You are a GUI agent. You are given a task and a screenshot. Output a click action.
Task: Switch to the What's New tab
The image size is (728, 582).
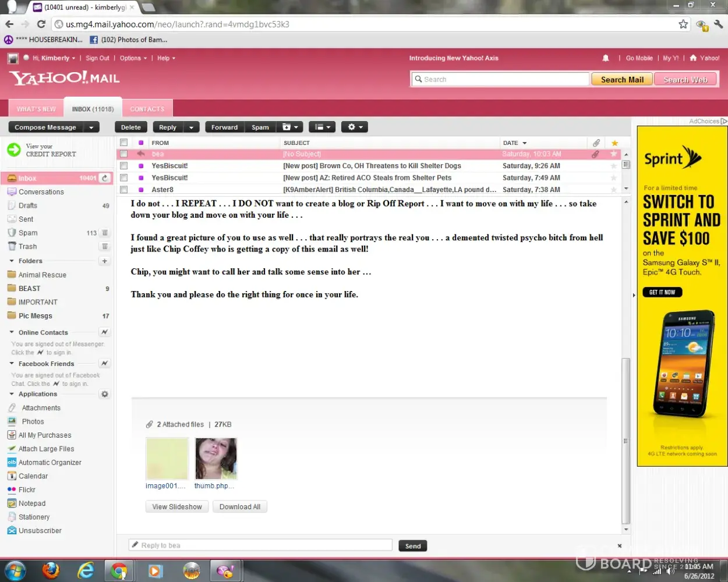tap(36, 109)
